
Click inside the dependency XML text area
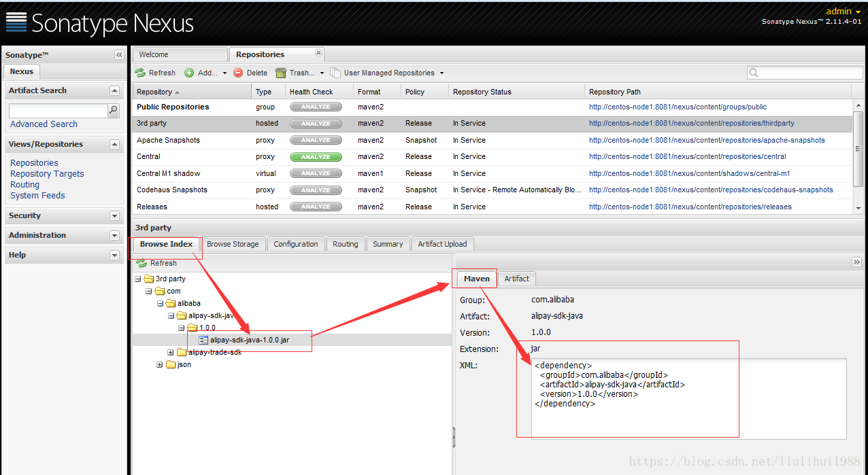pyautogui.click(x=689, y=399)
